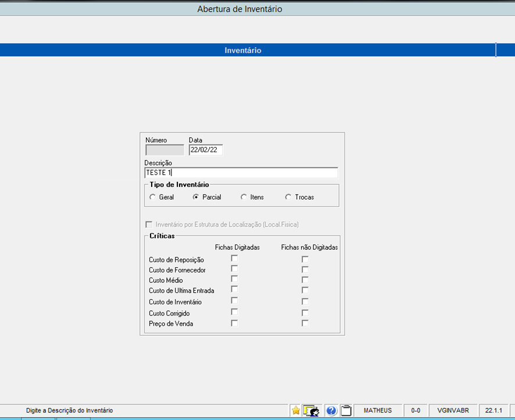515x420 pixels.
Task: Check Custo de Fornecedor under Fichas não Digitadas
Action: 305,270
